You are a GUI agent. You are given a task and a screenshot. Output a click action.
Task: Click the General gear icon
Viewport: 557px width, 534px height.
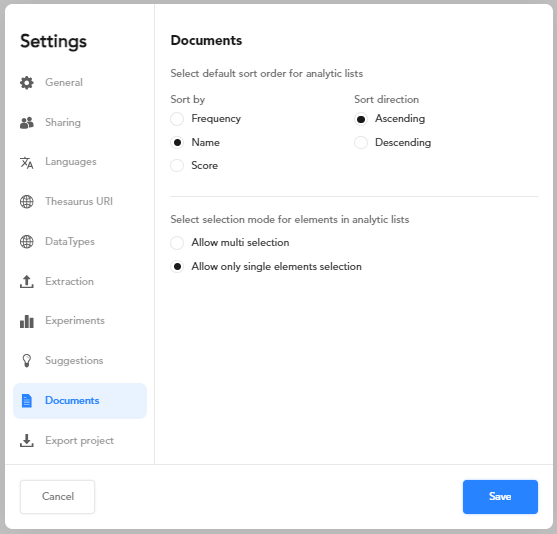tap(27, 82)
